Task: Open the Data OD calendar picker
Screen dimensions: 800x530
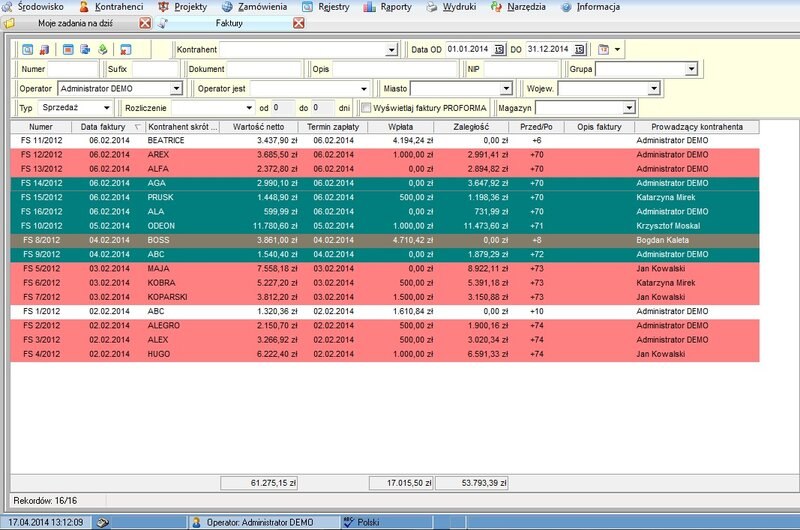Action: pyautogui.click(x=499, y=49)
